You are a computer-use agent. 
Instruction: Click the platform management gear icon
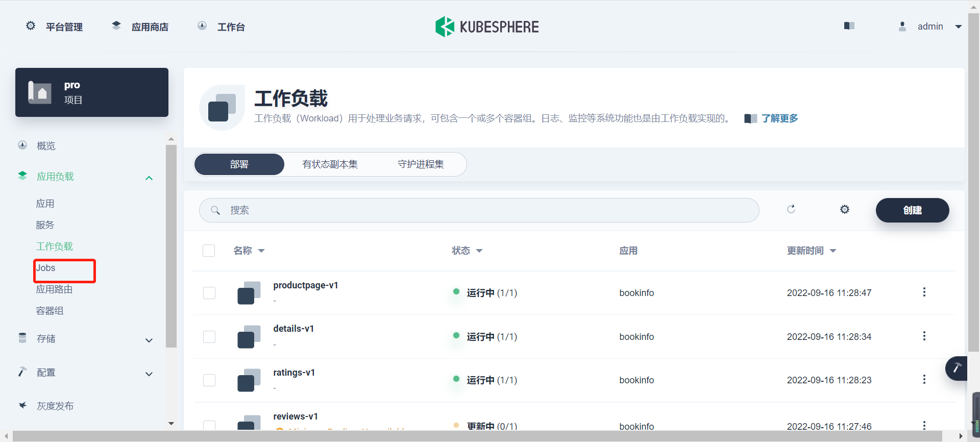pos(31,26)
